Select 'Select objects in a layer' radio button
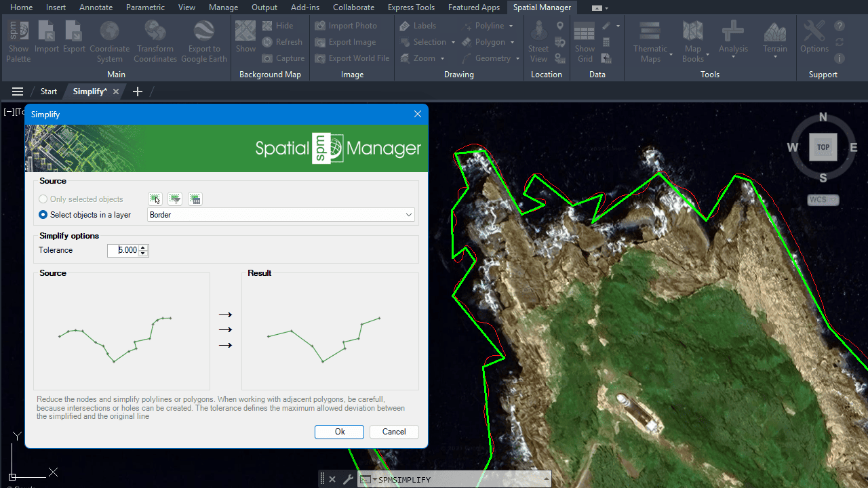This screenshot has width=868, height=488. (44, 215)
